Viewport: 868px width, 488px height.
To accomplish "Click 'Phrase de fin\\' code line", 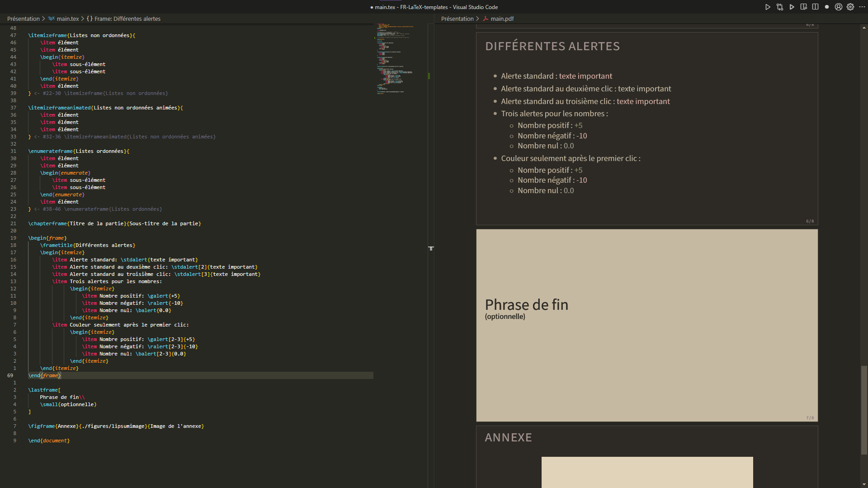I will pyautogui.click(x=62, y=397).
